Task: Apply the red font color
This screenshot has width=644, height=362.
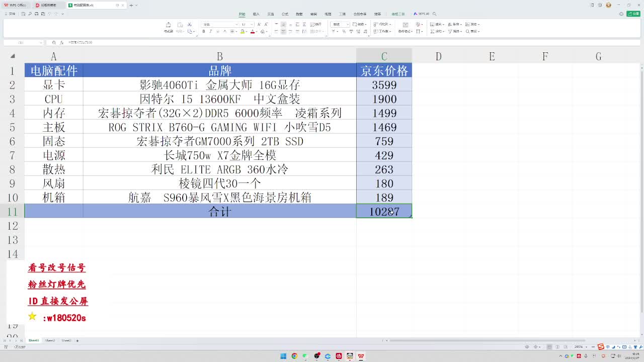Action: coord(253,32)
